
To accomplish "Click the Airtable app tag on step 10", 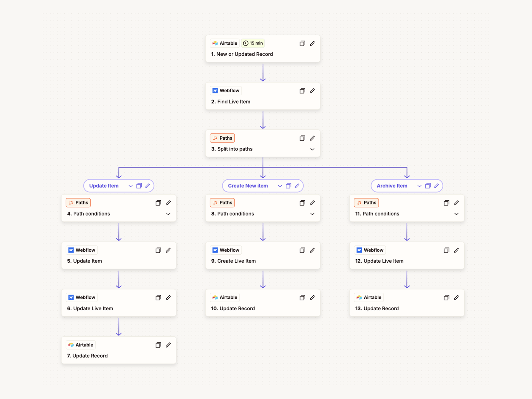I will click(225, 298).
